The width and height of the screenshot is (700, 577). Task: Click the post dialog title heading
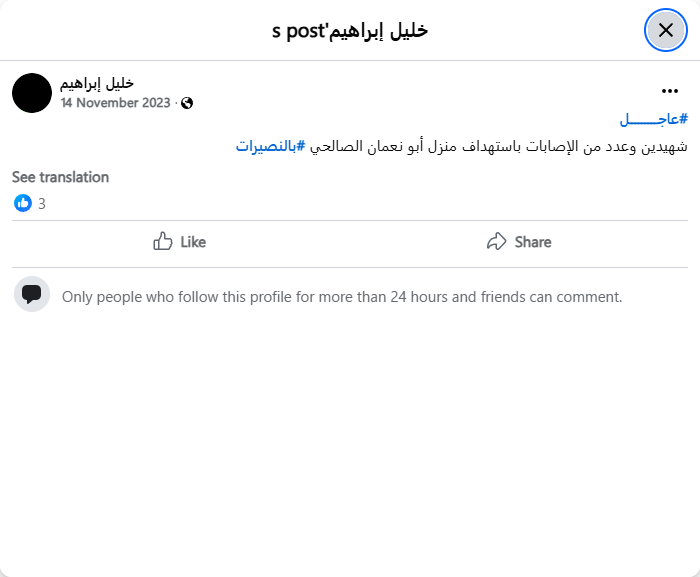tap(350, 30)
